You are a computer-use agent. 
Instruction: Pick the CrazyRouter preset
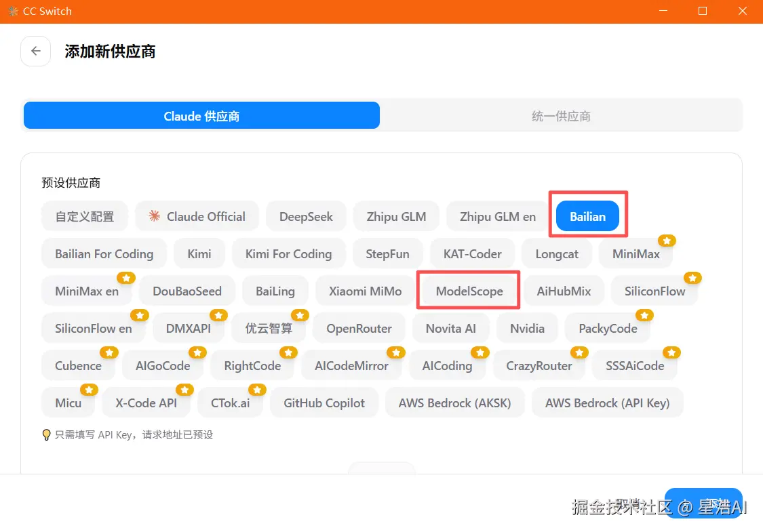[539, 366]
